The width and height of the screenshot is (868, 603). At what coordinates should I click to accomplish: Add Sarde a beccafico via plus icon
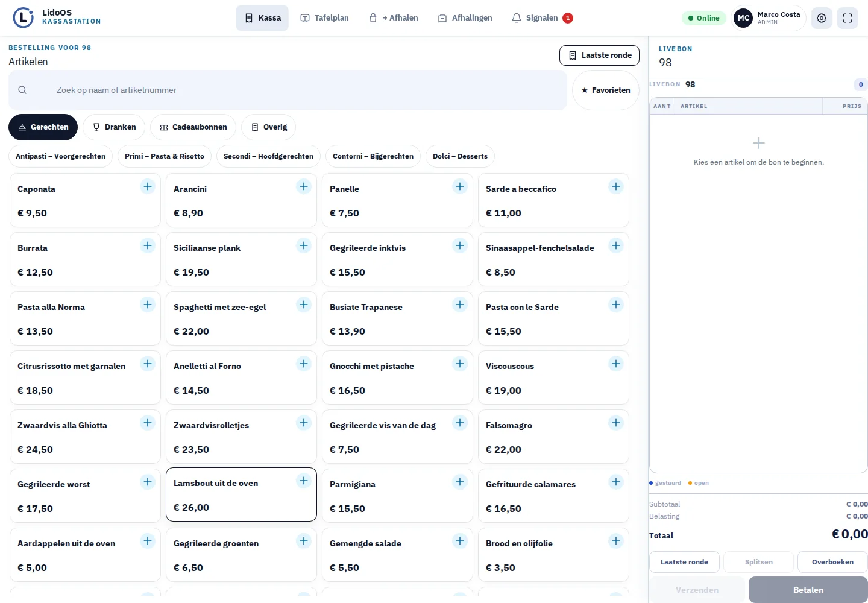point(616,186)
